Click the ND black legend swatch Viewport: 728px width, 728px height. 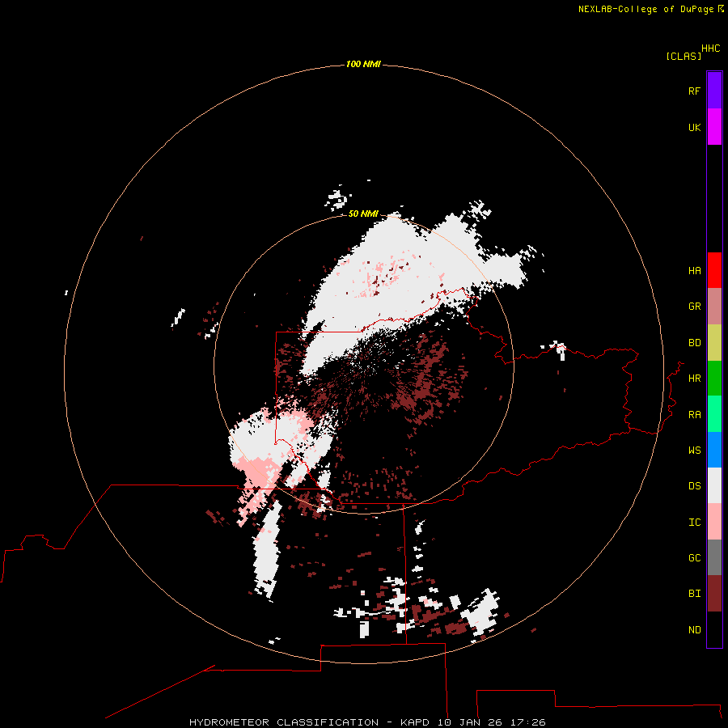(x=714, y=629)
